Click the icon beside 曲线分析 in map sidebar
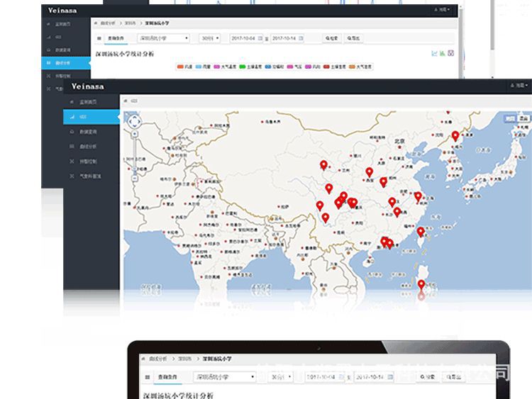Viewport: 532px width, 399px height. coord(72,147)
